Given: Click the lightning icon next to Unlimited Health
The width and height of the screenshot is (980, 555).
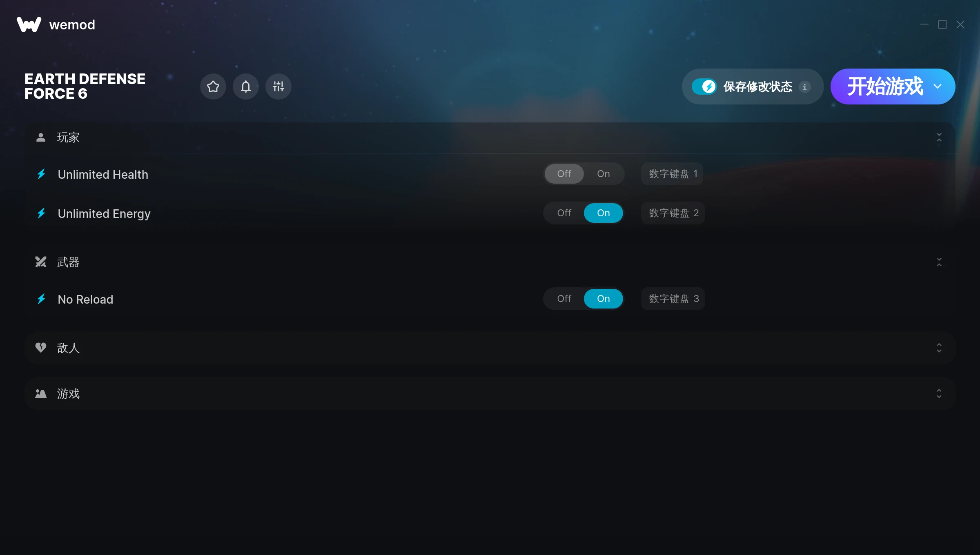Looking at the screenshot, I should pyautogui.click(x=41, y=174).
